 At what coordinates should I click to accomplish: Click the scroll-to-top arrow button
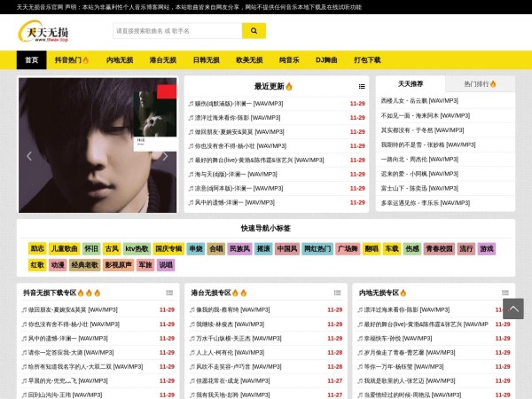(x=512, y=309)
